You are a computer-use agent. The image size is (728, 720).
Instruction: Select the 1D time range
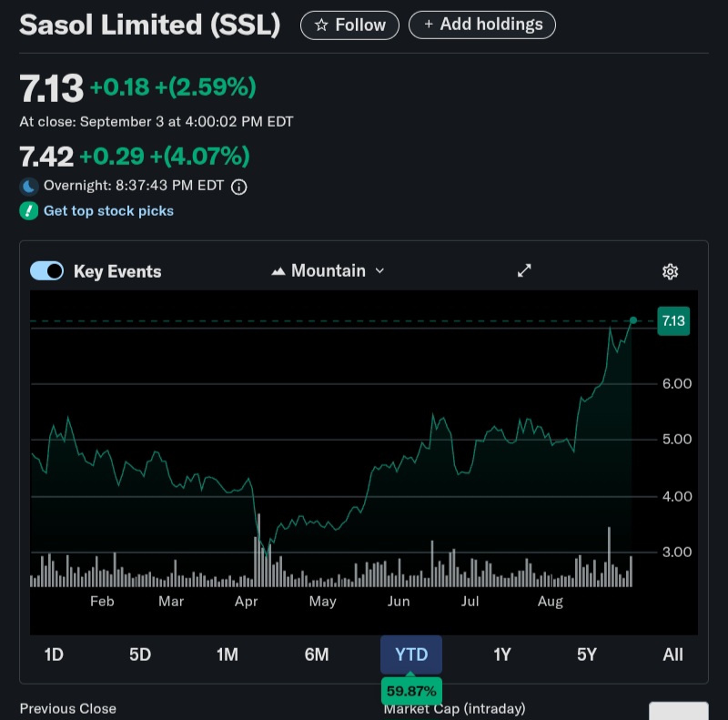(x=54, y=654)
